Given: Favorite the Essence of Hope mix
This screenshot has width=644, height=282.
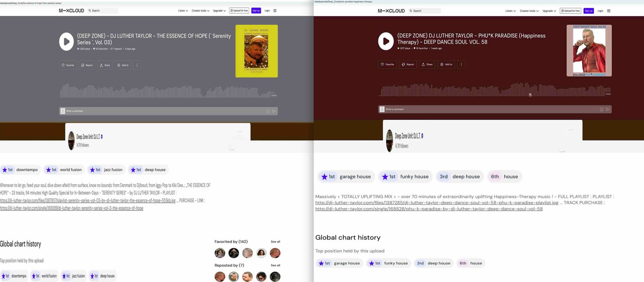Looking at the screenshot, I should (68, 65).
